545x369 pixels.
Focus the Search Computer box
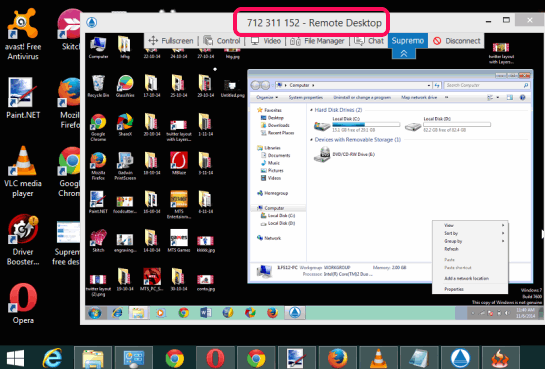pyautogui.click(x=487, y=85)
